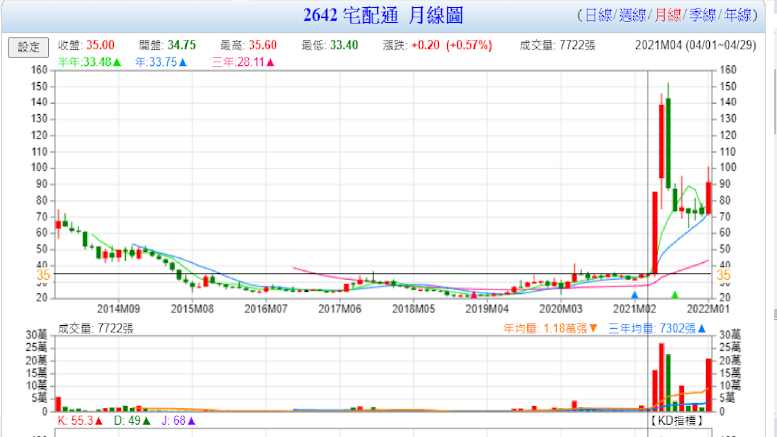Click the J: 68 indicator value
This screenshot has width=777, height=437.
tap(178, 421)
